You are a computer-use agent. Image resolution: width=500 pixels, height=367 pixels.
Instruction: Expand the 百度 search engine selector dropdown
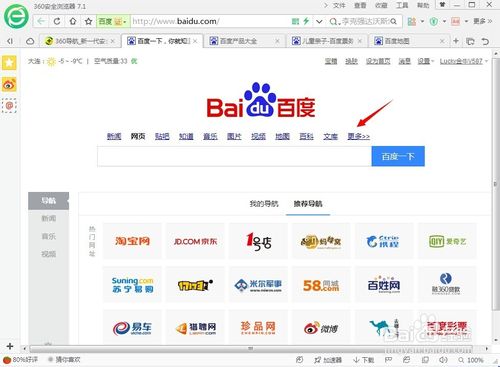125,22
